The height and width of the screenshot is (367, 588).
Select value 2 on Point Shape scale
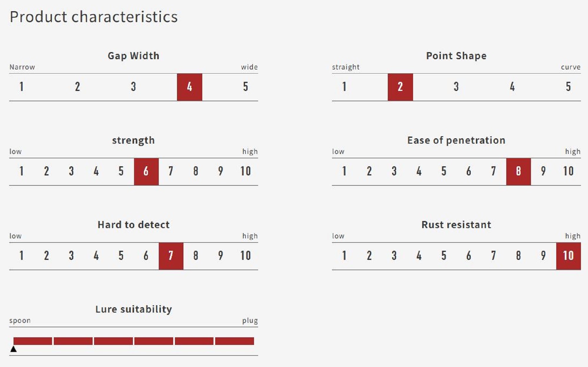pos(400,87)
